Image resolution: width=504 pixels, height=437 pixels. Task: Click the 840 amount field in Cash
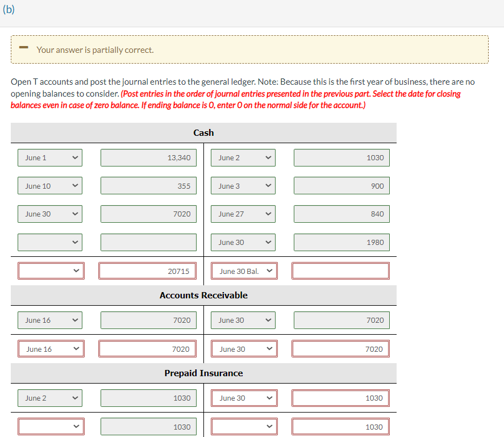tap(341, 214)
